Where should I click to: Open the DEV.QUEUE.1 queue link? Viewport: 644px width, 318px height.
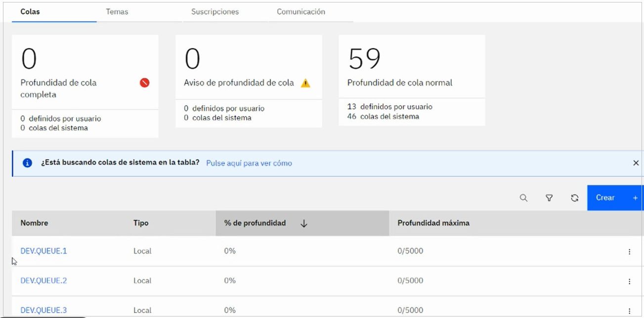pos(43,251)
